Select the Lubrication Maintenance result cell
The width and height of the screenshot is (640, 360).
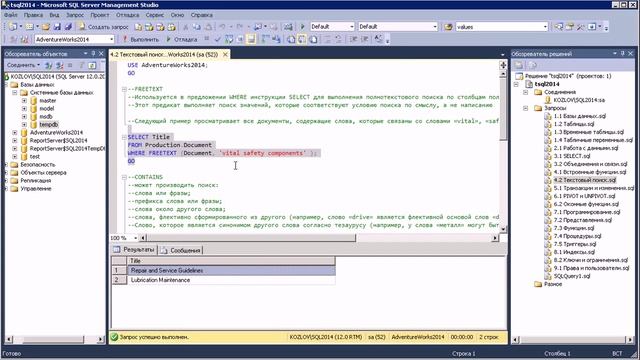point(231,280)
